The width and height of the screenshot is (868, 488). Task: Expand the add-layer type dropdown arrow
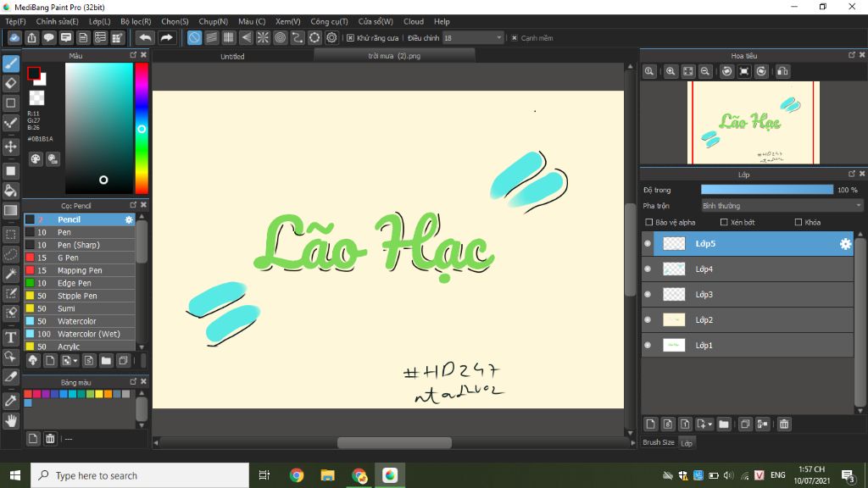click(709, 424)
